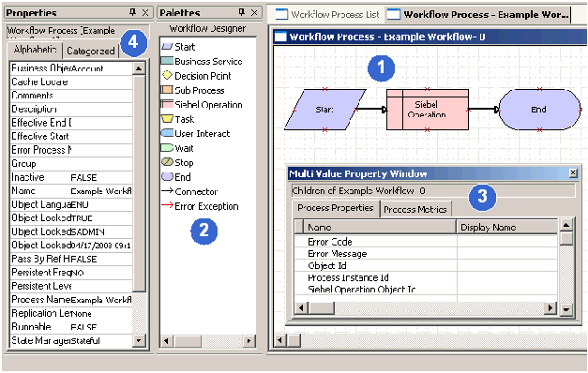This screenshot has height=373, width=588.
Task: Select the Replication Level property row
Action: (71, 313)
